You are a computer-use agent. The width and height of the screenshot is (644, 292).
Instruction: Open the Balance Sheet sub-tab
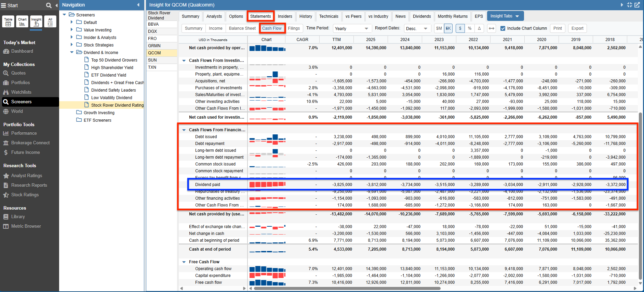[242, 28]
